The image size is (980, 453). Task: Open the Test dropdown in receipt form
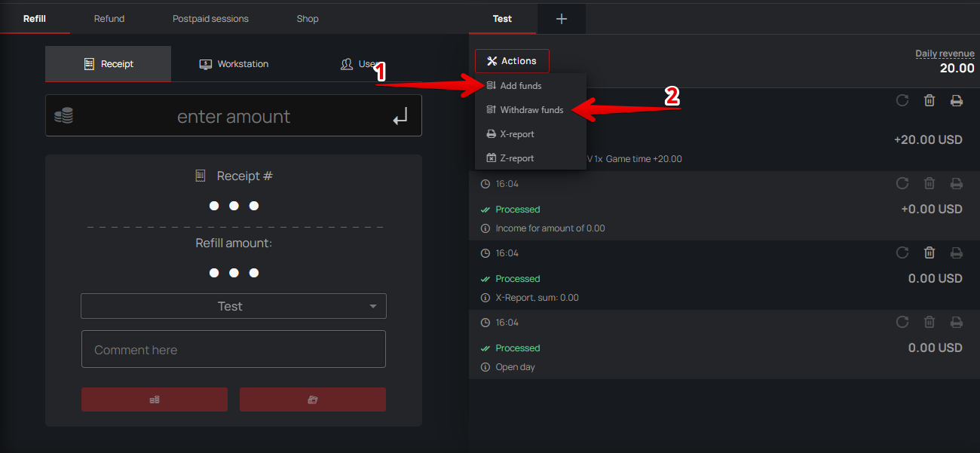point(234,306)
